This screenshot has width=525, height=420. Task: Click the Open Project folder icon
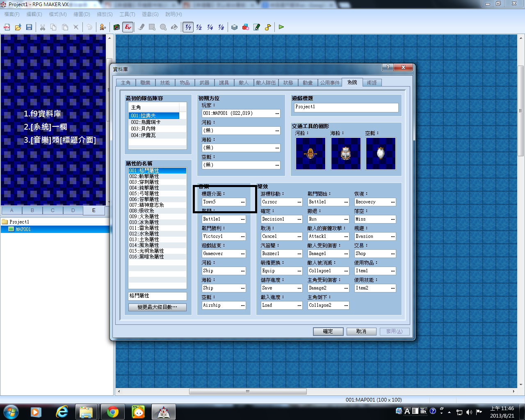[18, 27]
